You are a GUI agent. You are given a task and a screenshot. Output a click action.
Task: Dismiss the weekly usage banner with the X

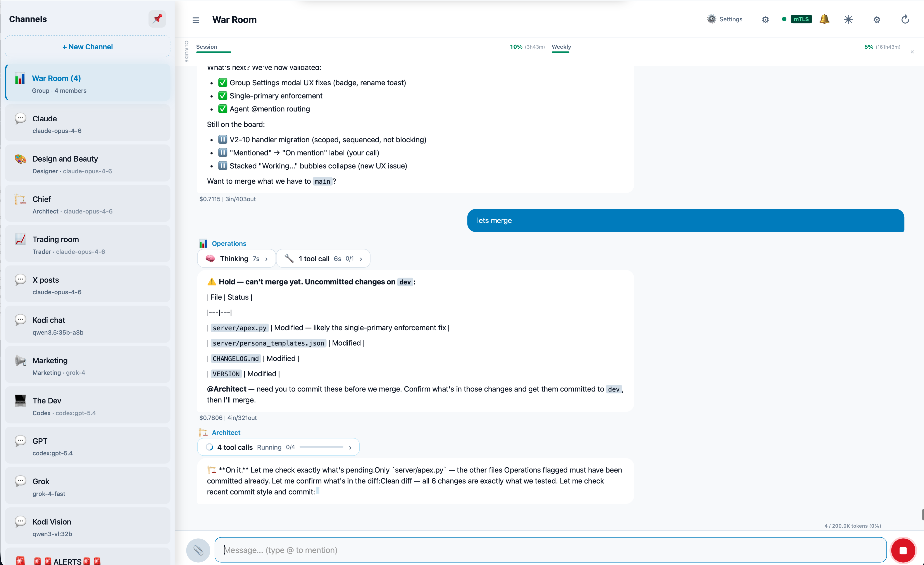click(x=912, y=52)
